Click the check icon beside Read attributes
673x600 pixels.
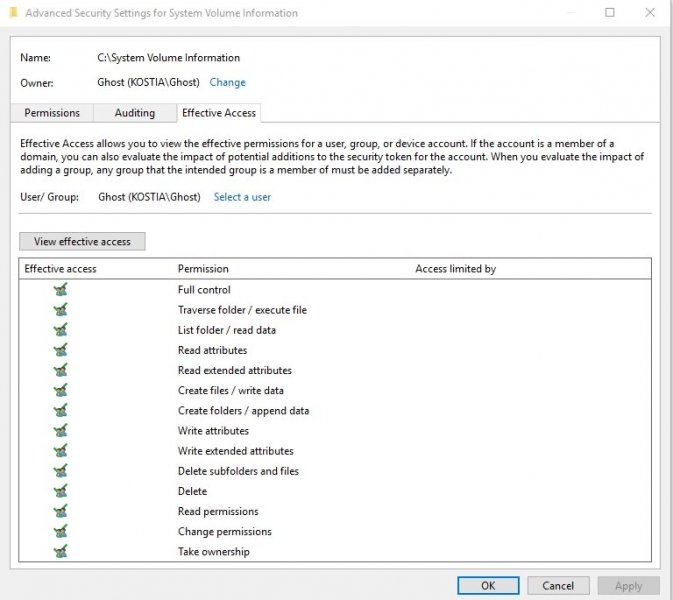[60, 350]
